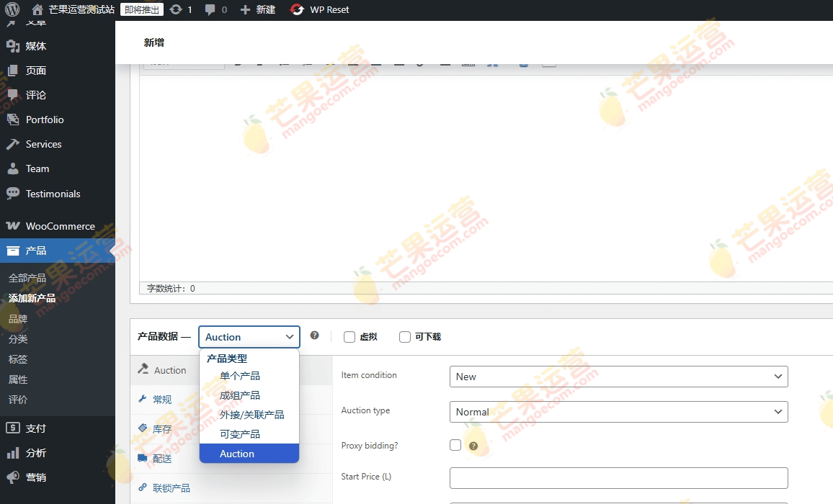This screenshot has width=833, height=504.
Task: Click the plus icon beside 新建
Action: [x=245, y=9]
